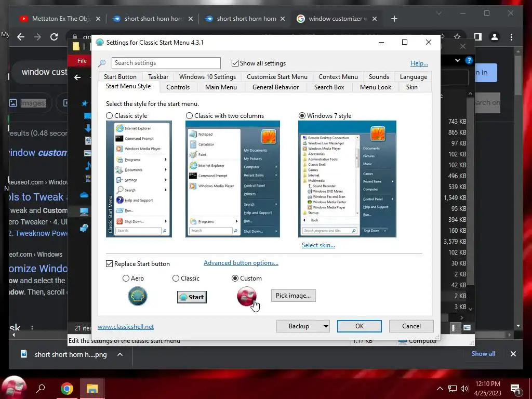The width and height of the screenshot is (532, 399).
Task: Open the notification center icon
Action: coord(516,389)
